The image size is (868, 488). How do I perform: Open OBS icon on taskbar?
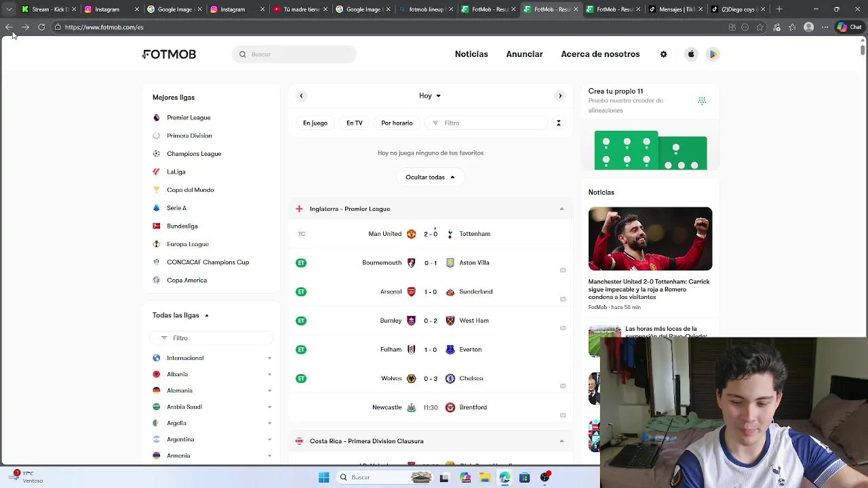tap(545, 477)
